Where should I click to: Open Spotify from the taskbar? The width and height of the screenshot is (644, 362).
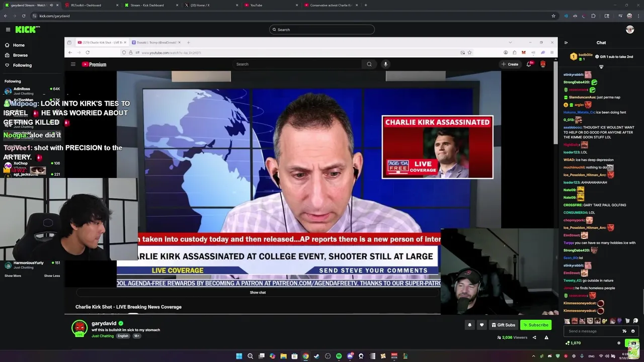click(x=339, y=356)
